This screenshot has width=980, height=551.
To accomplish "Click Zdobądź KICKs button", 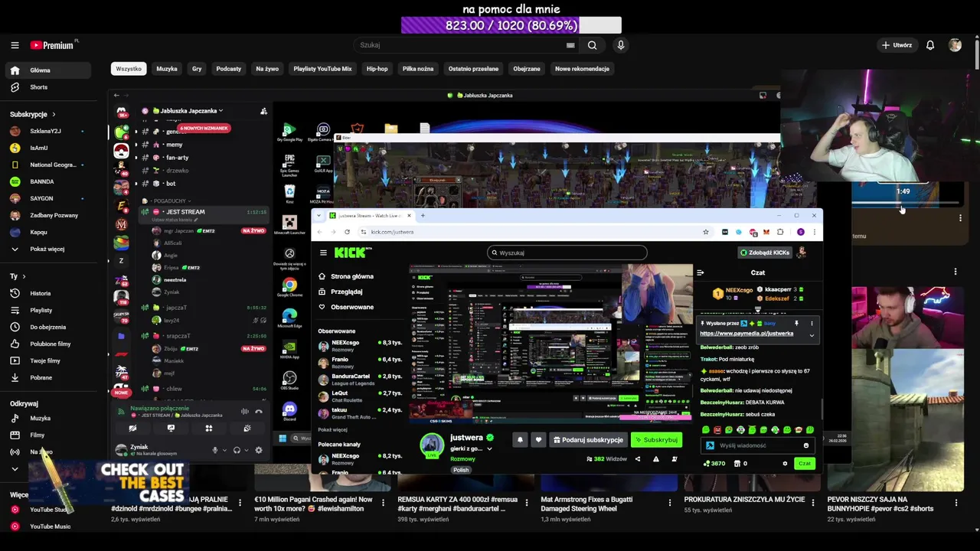I will pos(765,253).
